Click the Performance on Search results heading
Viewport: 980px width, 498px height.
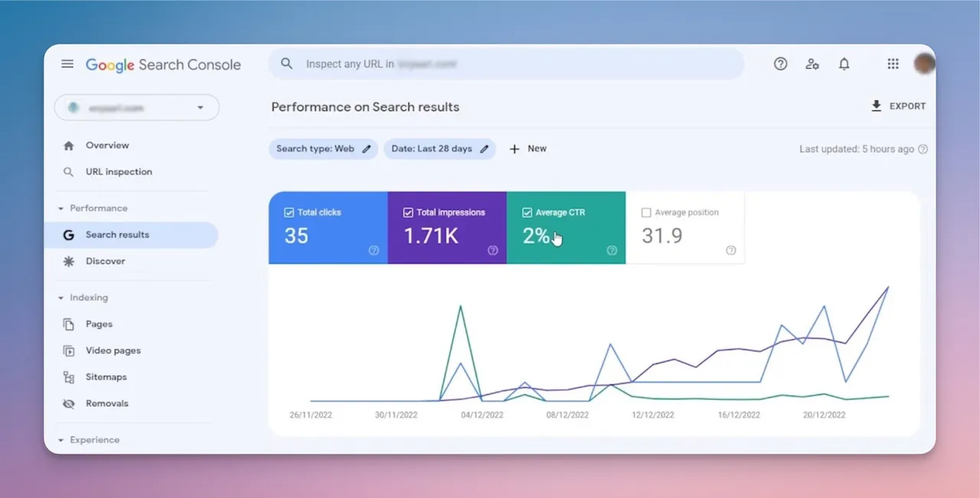365,107
